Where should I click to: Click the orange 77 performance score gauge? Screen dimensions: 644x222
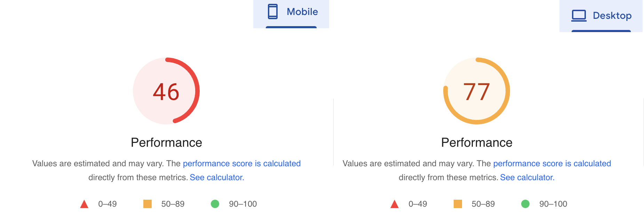pyautogui.click(x=477, y=91)
